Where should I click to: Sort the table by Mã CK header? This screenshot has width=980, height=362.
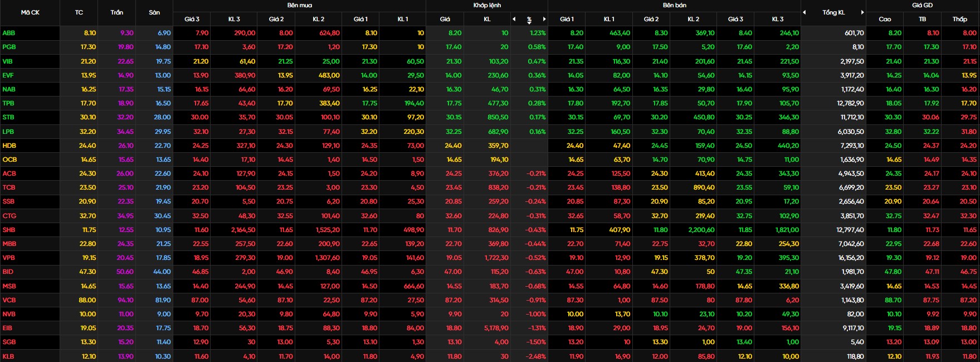coord(30,12)
